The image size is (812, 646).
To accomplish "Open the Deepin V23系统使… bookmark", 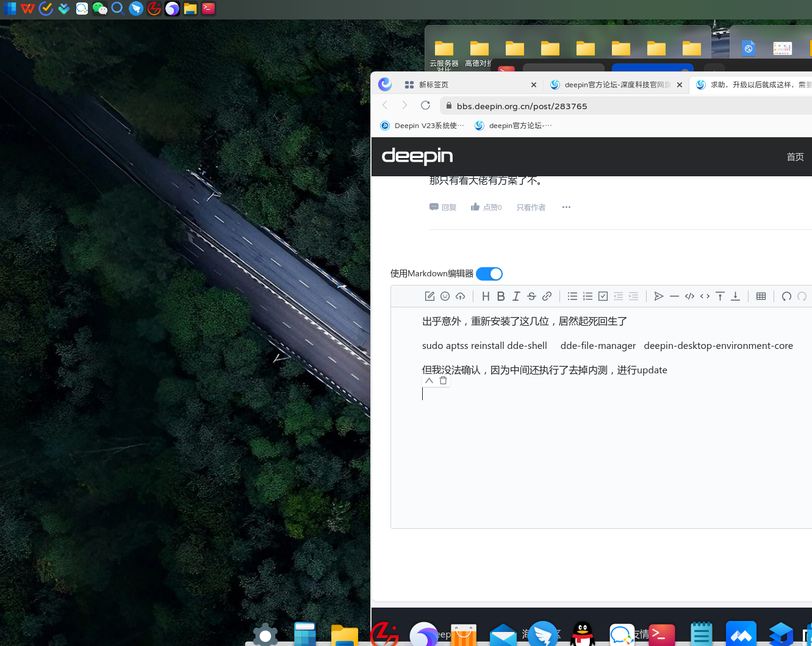I will pyautogui.click(x=422, y=126).
